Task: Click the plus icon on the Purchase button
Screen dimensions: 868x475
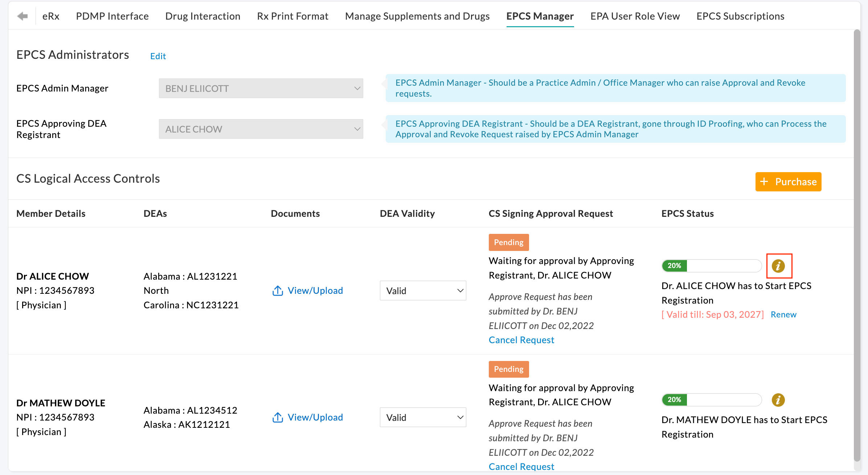Action: tap(764, 182)
